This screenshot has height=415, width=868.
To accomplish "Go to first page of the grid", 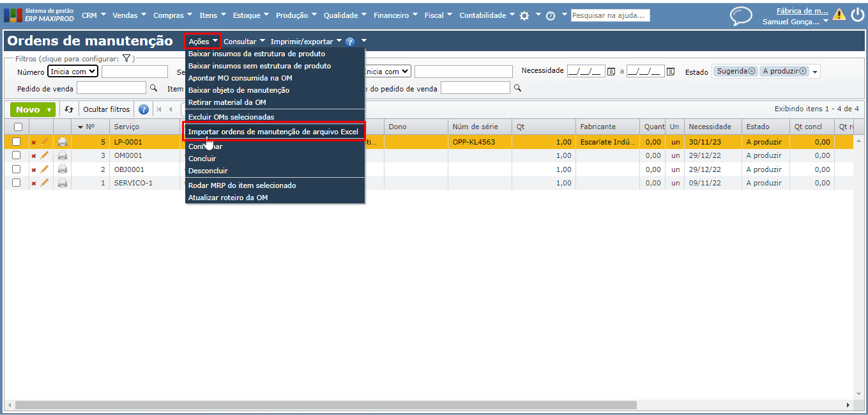I will pos(159,109).
